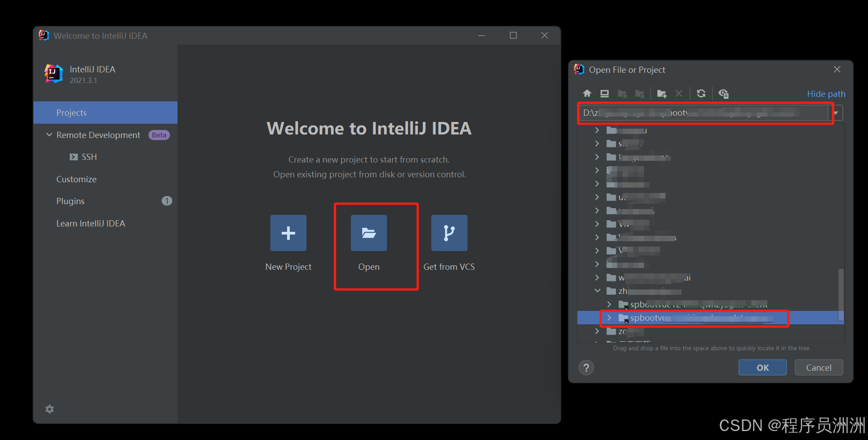Click the greyed-out Module Directory folder icon

(x=639, y=93)
